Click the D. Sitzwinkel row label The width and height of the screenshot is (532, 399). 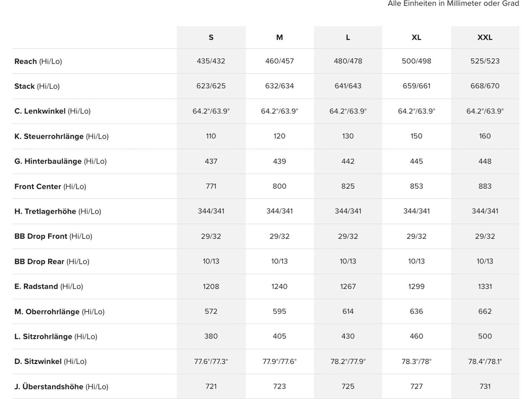51,362
